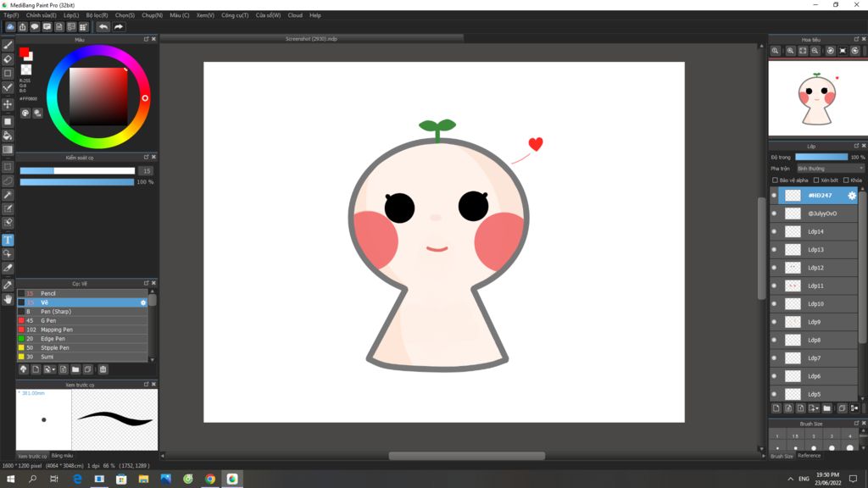Toggle 'Xén bớt' clipping checkbox
The width and height of the screenshot is (868, 488).
[x=816, y=180]
